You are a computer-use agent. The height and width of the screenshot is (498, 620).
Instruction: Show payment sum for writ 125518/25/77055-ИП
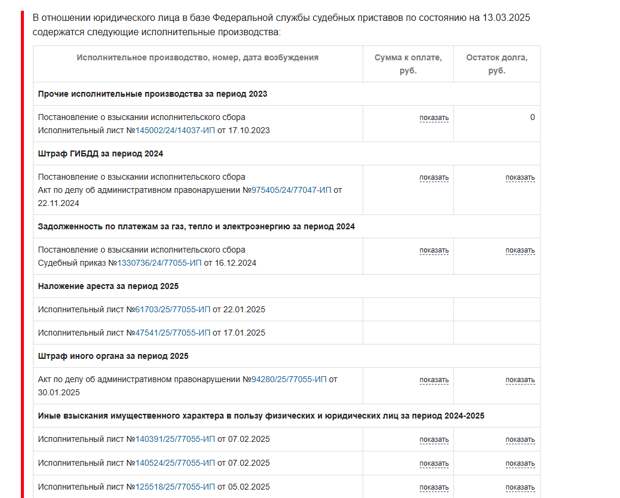point(434,487)
